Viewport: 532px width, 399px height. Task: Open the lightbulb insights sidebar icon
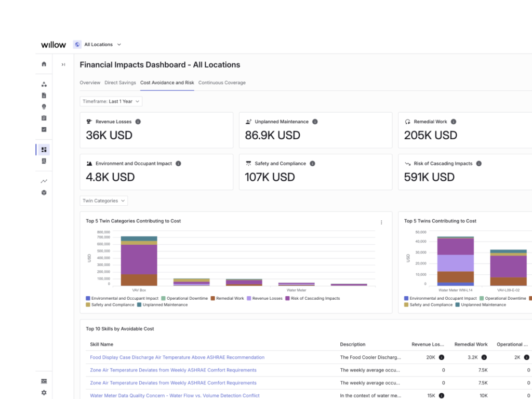pos(44,107)
